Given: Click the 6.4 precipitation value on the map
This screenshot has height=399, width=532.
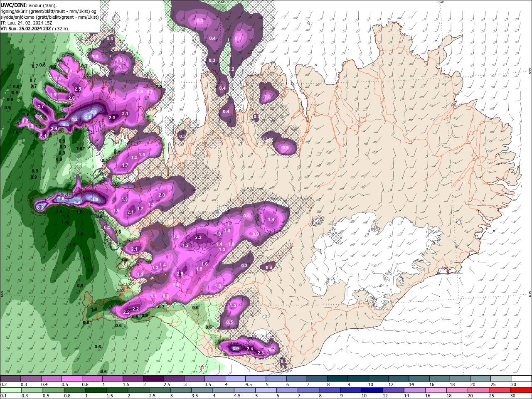Looking at the screenshot, I should [x=77, y=202].
